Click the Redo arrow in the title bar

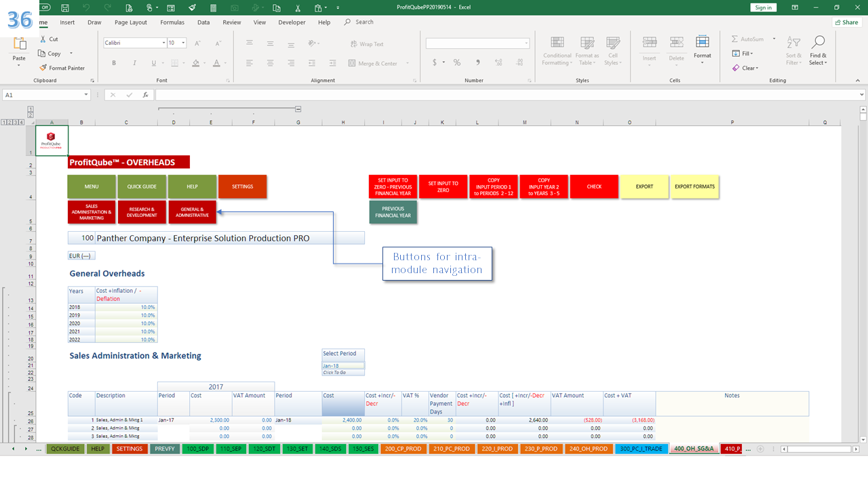107,7
